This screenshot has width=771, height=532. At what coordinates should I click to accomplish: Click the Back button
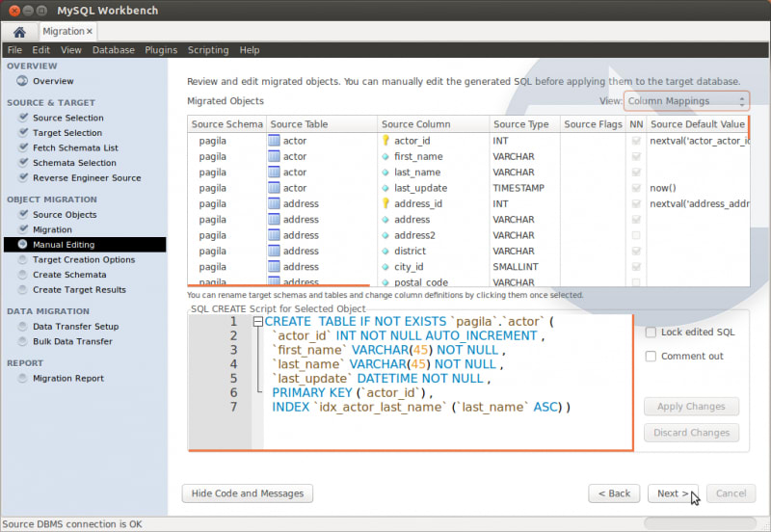click(614, 493)
